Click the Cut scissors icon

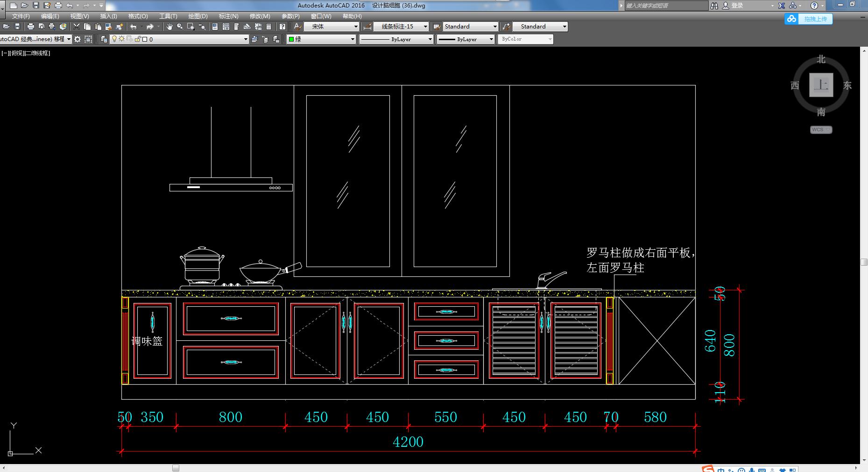pyautogui.click(x=77, y=27)
